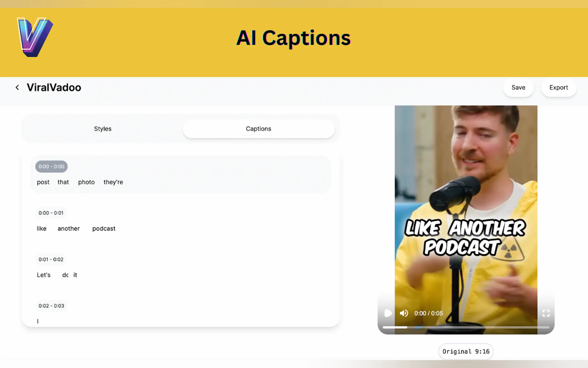Click the caption word "Let's"
This screenshot has height=368, width=588.
pos(44,275)
